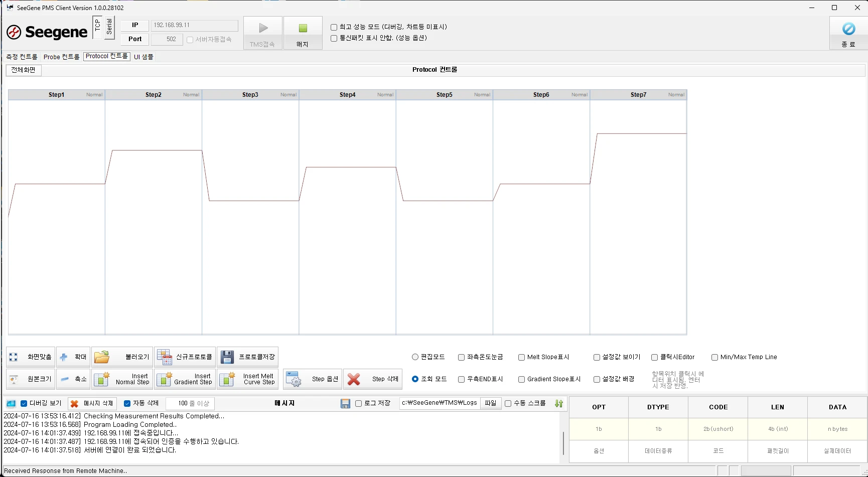Click the DATA column header
The height and width of the screenshot is (477, 868).
(837, 407)
